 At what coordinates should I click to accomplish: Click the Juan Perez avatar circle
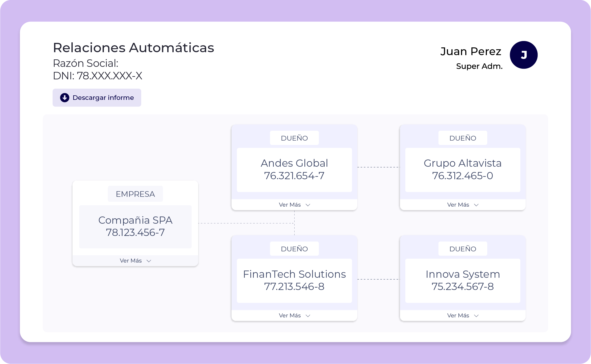pyautogui.click(x=523, y=55)
